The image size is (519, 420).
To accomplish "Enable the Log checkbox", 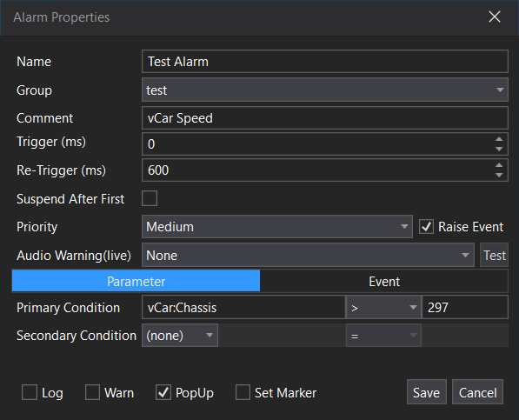I will pos(30,392).
